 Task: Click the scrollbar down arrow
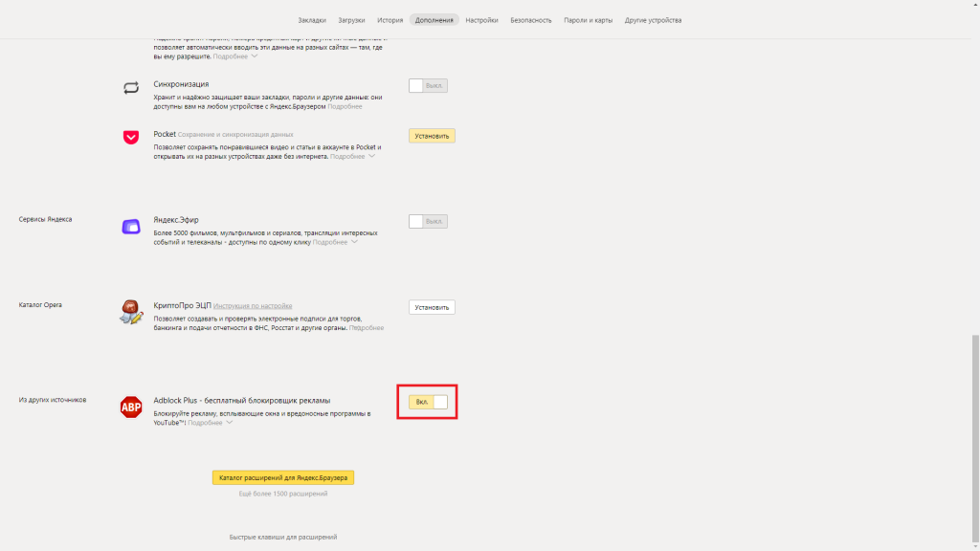pyautogui.click(x=975, y=546)
